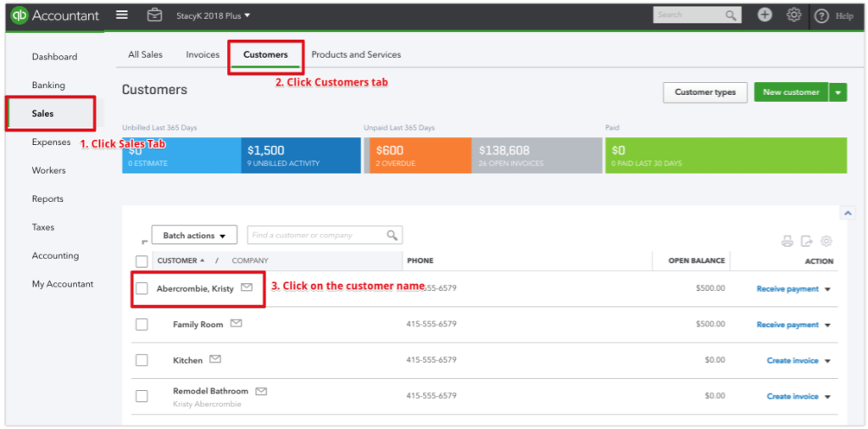The width and height of the screenshot is (868, 429).
Task: Toggle the hamburger navigation menu icon
Action: pyautogui.click(x=122, y=15)
